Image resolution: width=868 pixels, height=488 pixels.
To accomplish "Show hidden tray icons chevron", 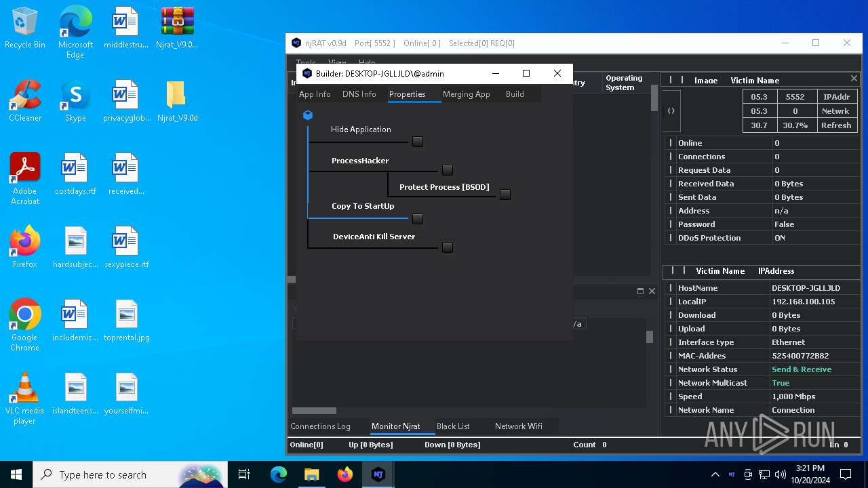I will (715, 474).
